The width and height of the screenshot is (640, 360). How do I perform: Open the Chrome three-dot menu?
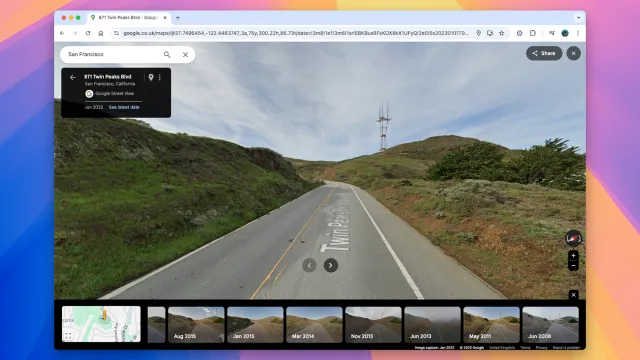(578, 33)
